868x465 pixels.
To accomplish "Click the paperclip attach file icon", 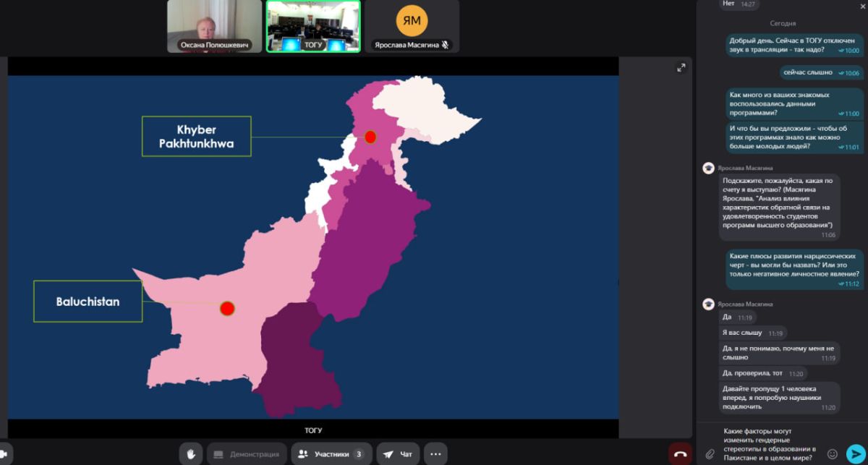I will point(710,454).
